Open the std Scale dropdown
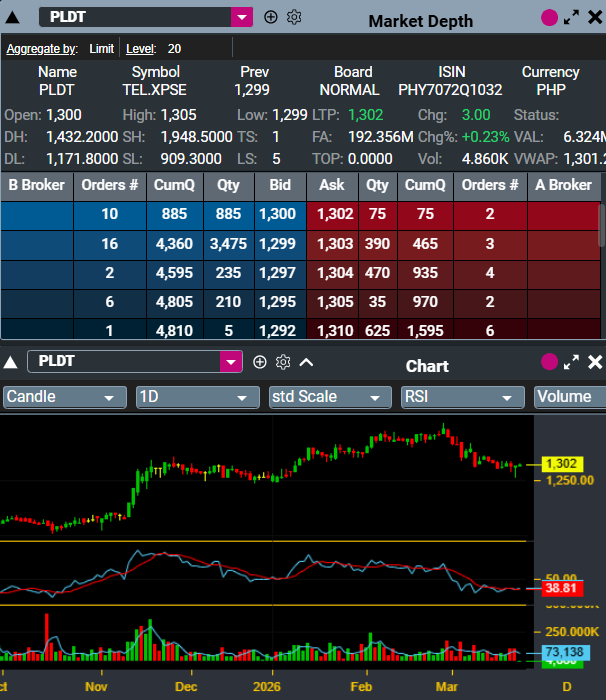 tap(330, 397)
